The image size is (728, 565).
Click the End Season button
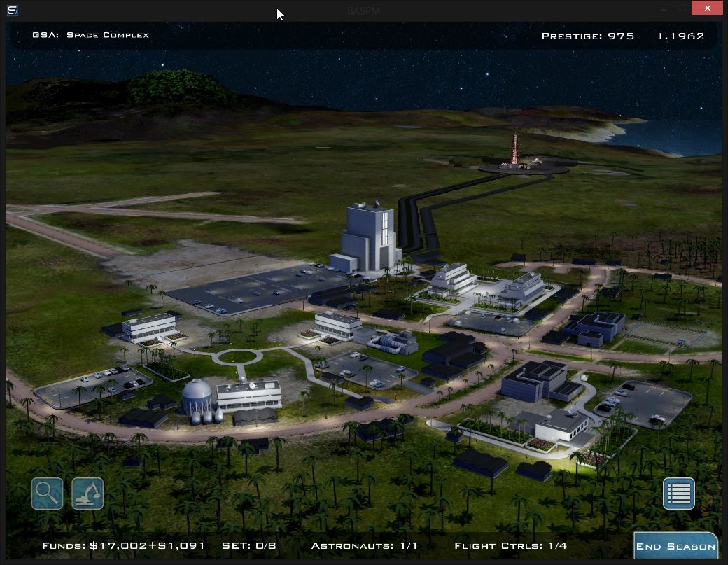pyautogui.click(x=675, y=546)
